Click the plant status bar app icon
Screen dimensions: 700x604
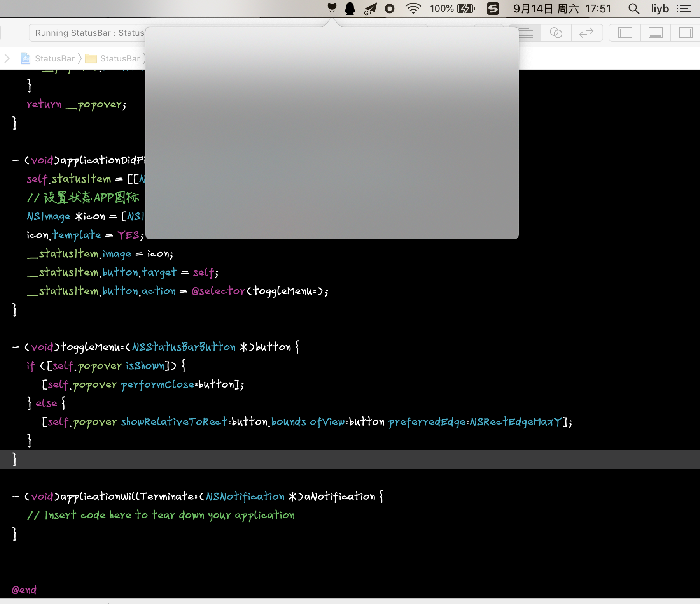pos(332,8)
